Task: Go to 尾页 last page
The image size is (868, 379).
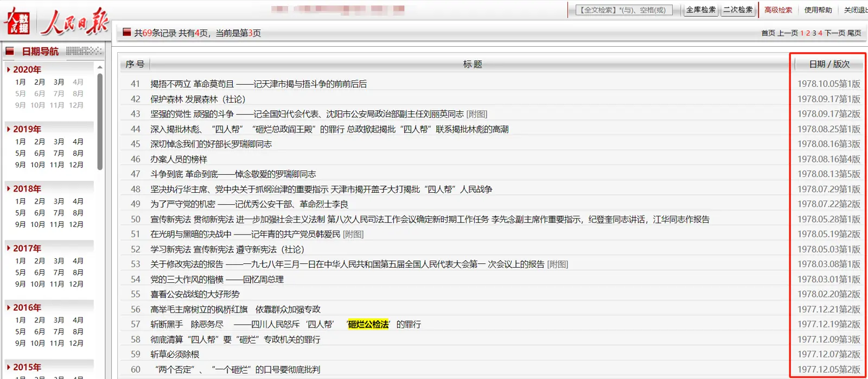Action: 854,33
